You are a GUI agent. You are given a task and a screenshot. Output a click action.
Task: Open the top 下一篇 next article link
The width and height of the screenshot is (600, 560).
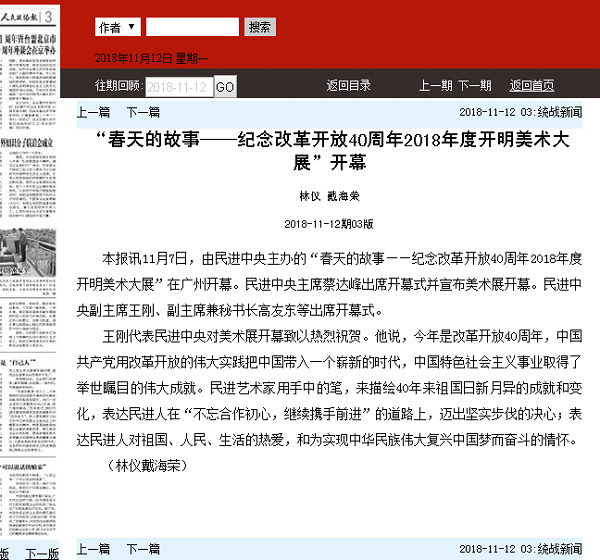coord(143,112)
